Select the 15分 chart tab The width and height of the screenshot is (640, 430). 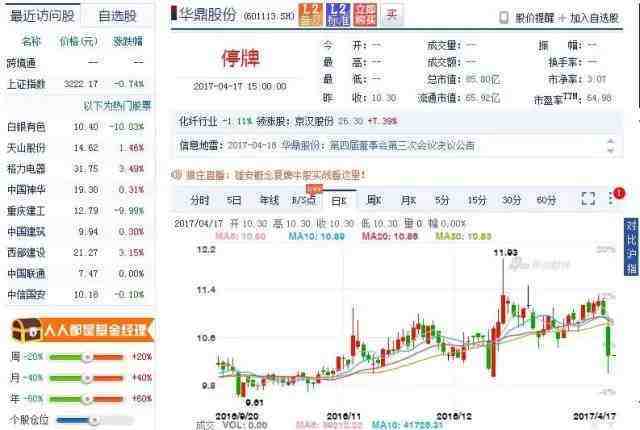477,200
